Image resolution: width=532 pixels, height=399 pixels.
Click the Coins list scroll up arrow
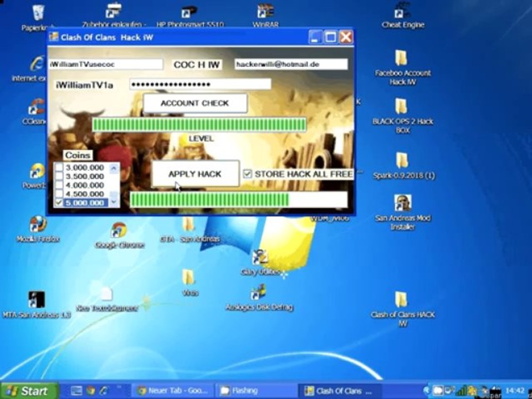[x=114, y=167]
